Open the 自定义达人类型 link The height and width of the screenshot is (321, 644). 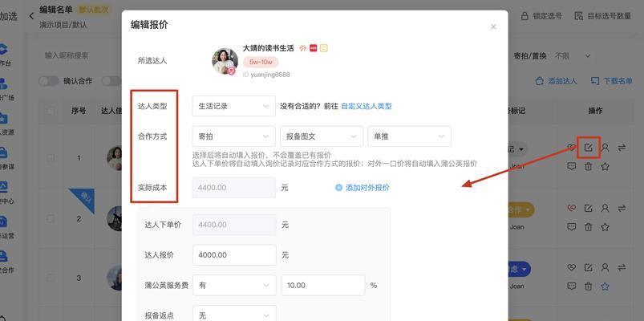[x=367, y=106]
